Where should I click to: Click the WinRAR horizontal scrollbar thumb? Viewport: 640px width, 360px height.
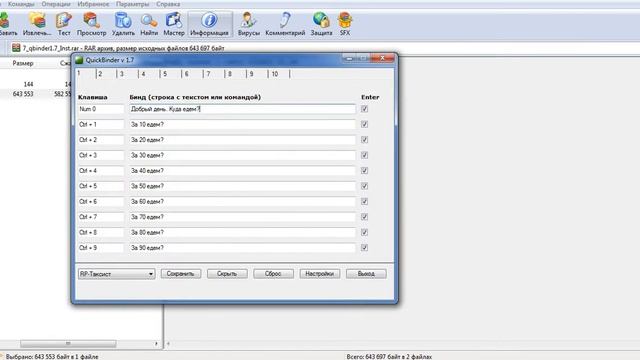click(68, 344)
